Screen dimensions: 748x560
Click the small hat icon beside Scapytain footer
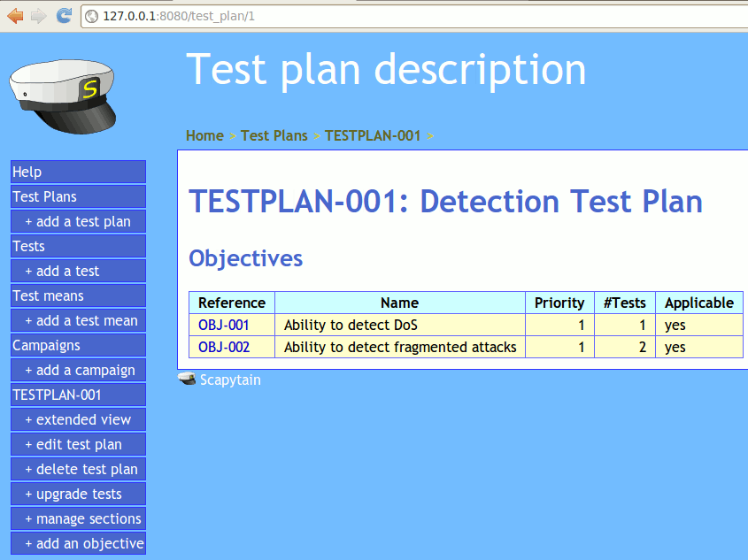[187, 380]
